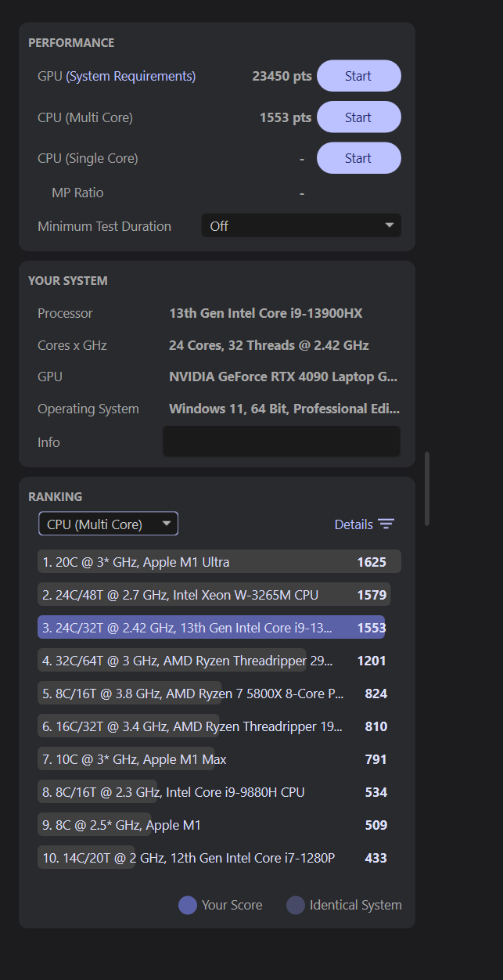Click the vertical scrollbar thumb
503x980 pixels.
pos(427,488)
